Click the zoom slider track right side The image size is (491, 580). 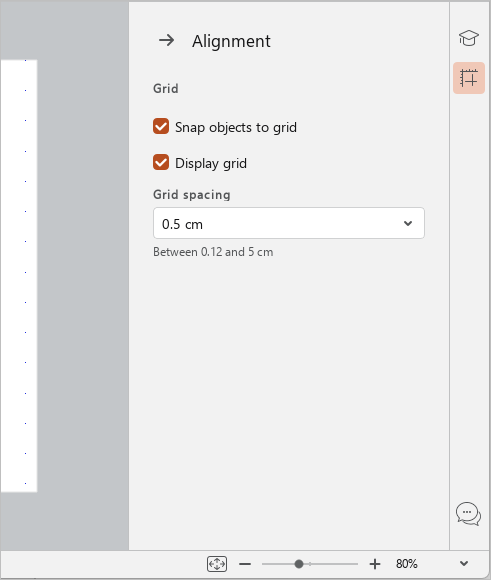(331, 564)
